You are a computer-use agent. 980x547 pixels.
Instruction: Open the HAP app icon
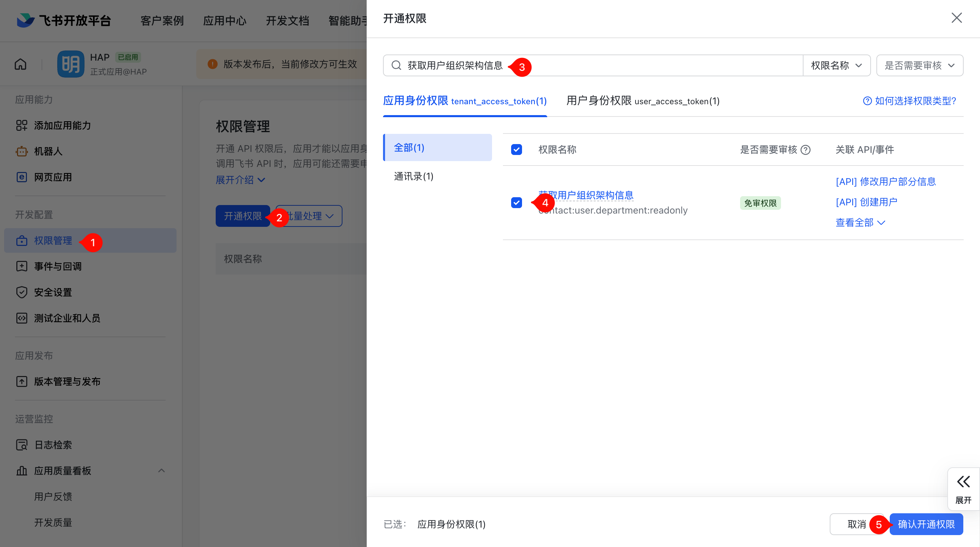[x=71, y=64]
